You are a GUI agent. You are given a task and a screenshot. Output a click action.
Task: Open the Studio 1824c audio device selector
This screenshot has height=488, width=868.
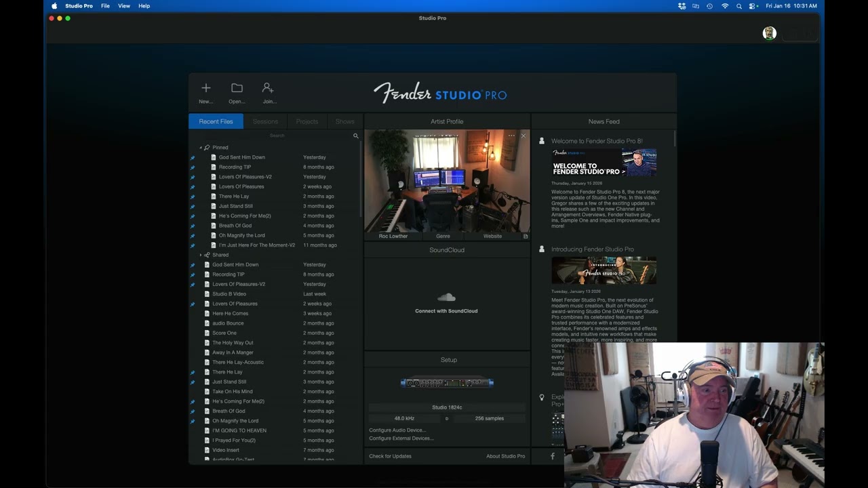tap(447, 407)
